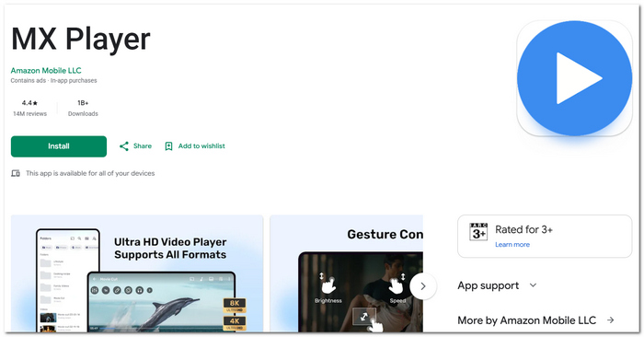Click the Rated for 3+ text
The height and width of the screenshot is (337, 644).
[523, 229]
